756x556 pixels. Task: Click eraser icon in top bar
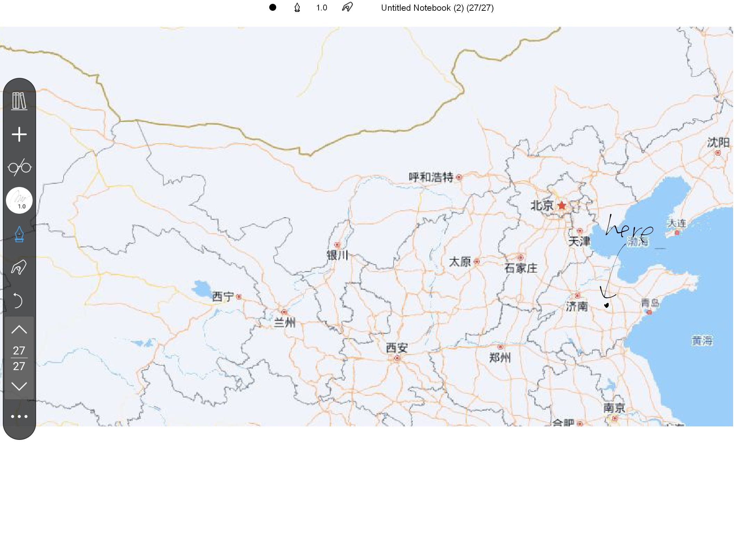pos(347,7)
